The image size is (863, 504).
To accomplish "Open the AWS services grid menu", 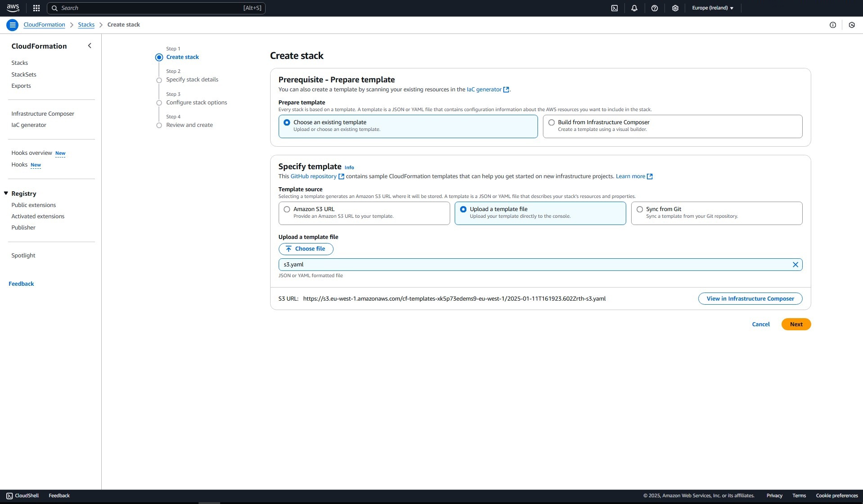I will 36,8.
